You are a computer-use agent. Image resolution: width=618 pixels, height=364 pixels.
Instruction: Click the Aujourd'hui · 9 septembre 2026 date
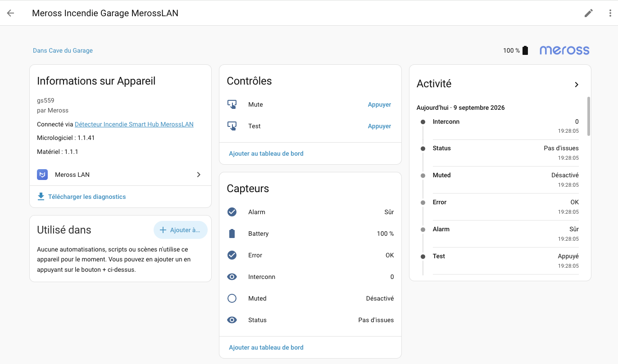461,108
